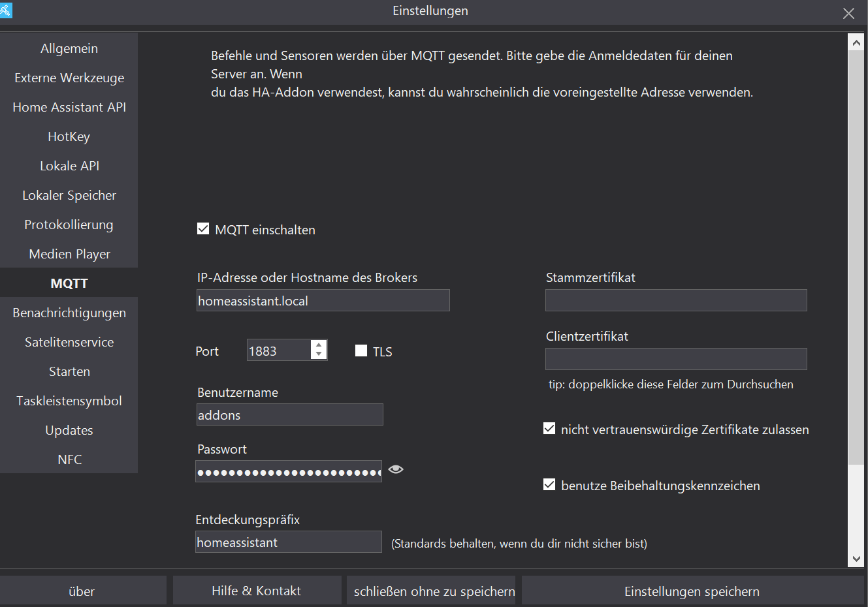Click the 'Einstellungen' window title
This screenshot has width=868, height=607.
(x=430, y=10)
